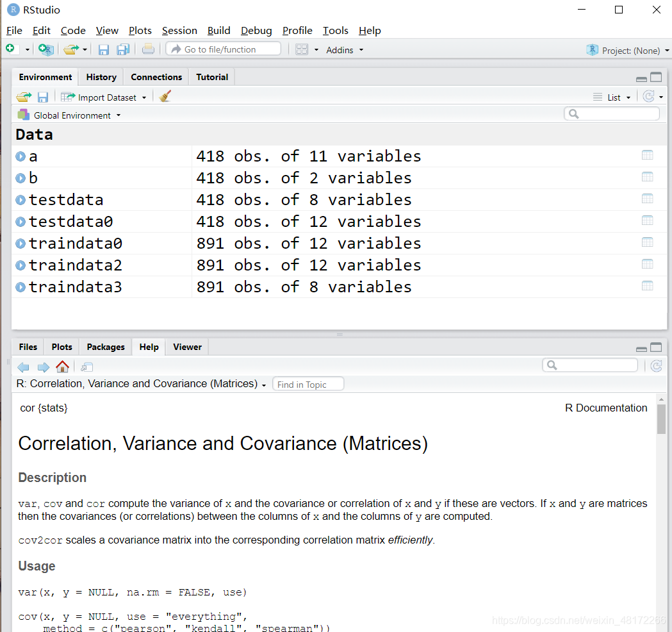Maximize the Help pane
The width and height of the screenshot is (672, 632).
[x=656, y=347]
